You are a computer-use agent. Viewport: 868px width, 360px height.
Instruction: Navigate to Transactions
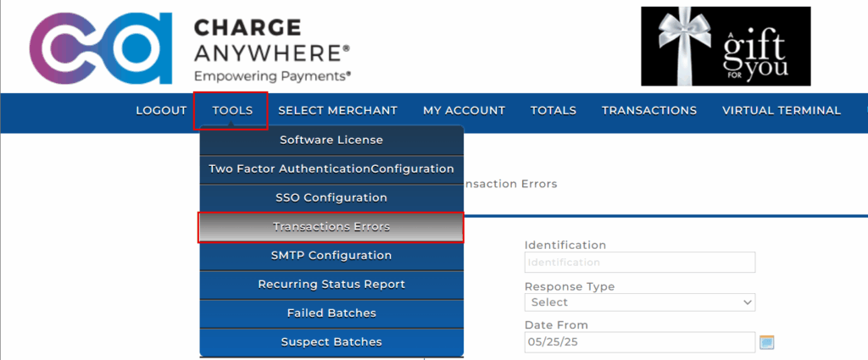(x=648, y=110)
